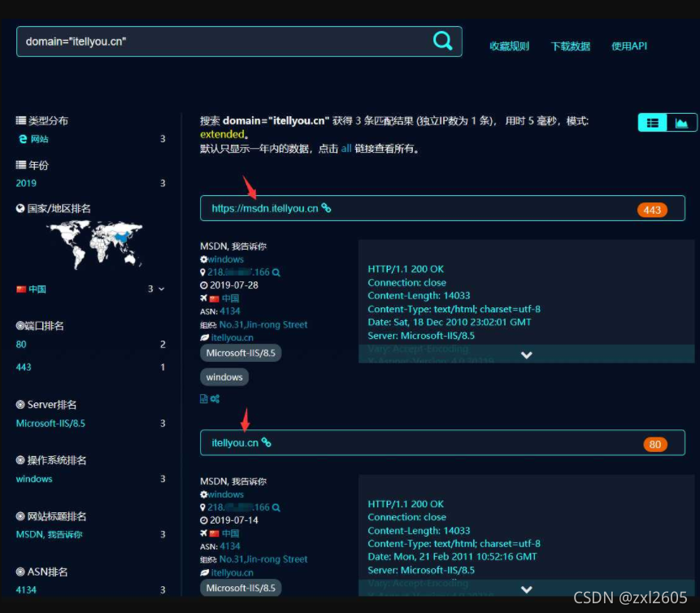Click 218.x.x.166 IP in 2019-07-28 result

238,272
